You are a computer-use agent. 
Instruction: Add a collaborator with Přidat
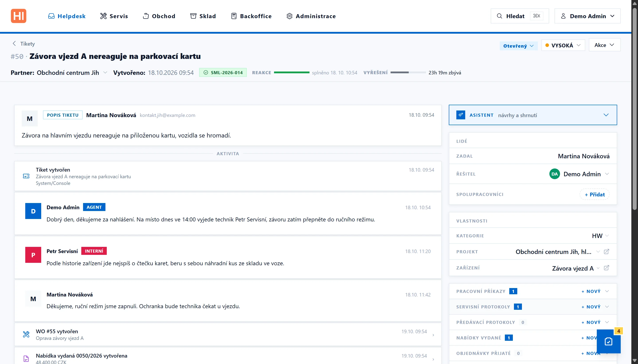[595, 194]
